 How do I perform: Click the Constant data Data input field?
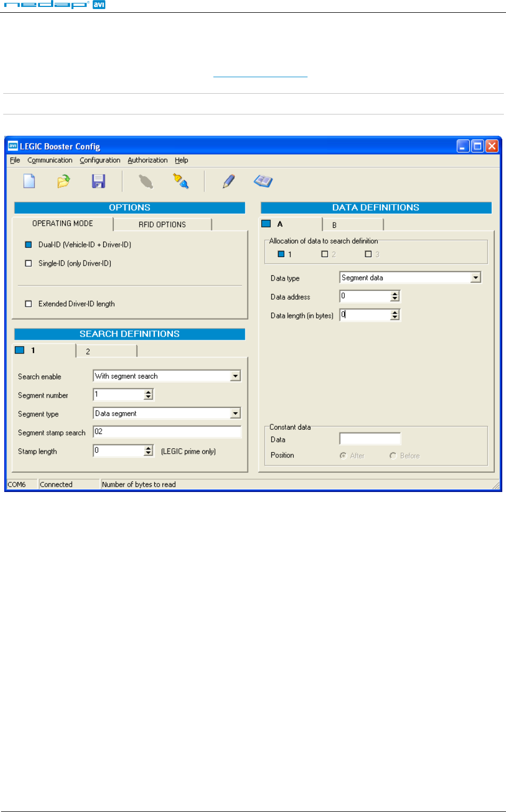click(370, 439)
